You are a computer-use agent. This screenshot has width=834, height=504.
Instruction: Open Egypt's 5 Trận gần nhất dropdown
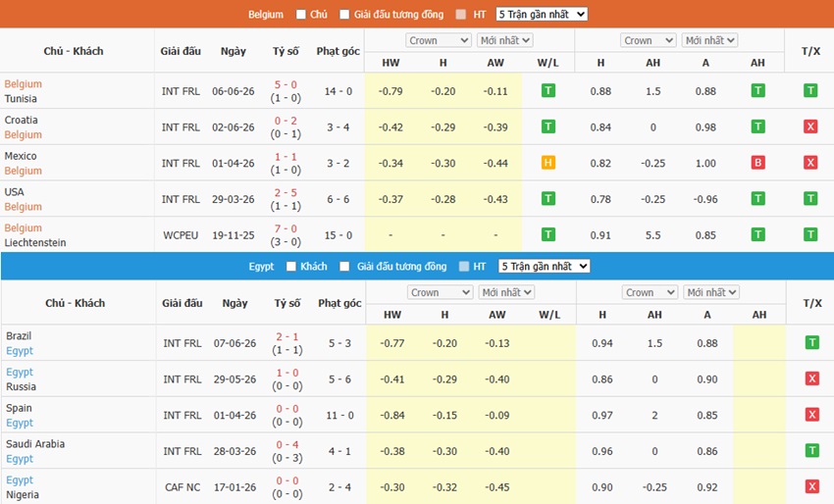[545, 267]
